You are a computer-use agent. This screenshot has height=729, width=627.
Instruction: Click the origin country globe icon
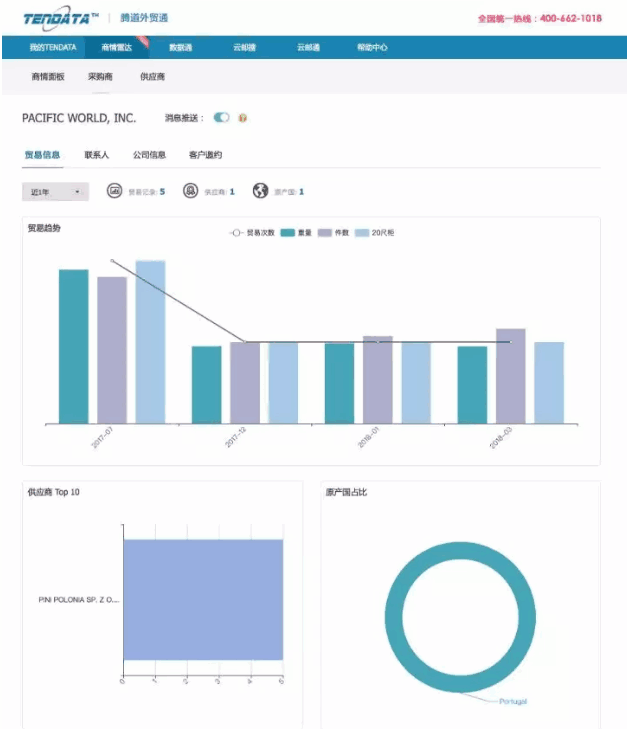[x=260, y=191]
